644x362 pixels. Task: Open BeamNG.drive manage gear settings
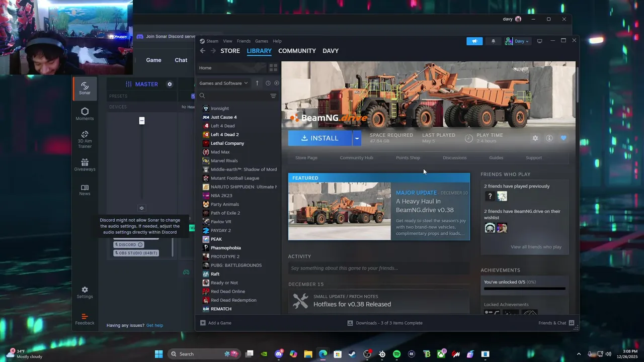[535, 138]
